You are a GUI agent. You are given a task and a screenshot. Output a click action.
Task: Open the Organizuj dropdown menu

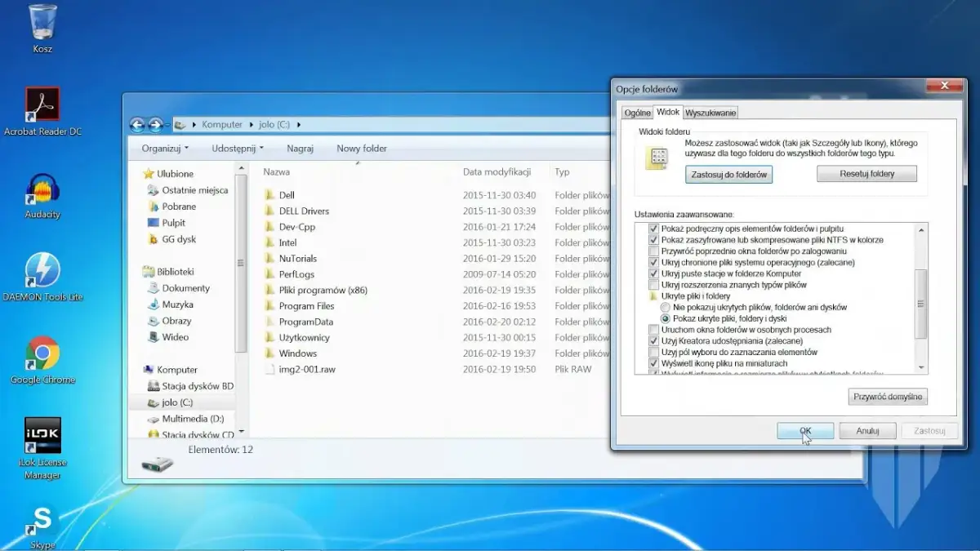click(163, 148)
